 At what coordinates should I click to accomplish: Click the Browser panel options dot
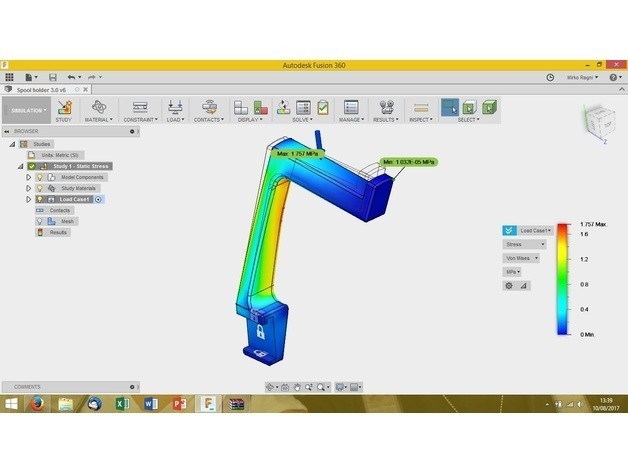coord(132,131)
